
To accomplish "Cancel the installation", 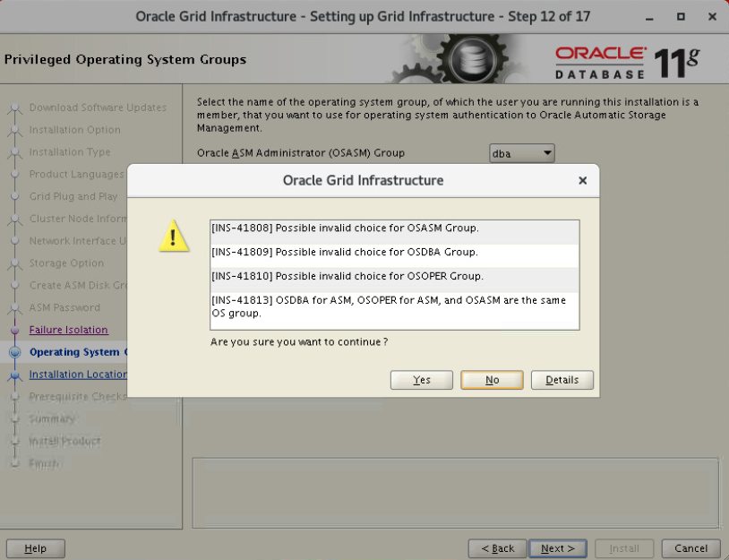I will click(x=690, y=548).
